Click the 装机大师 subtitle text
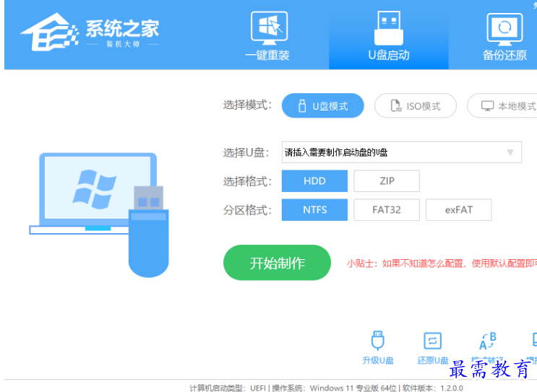The height and width of the screenshot is (392, 537). [x=123, y=44]
